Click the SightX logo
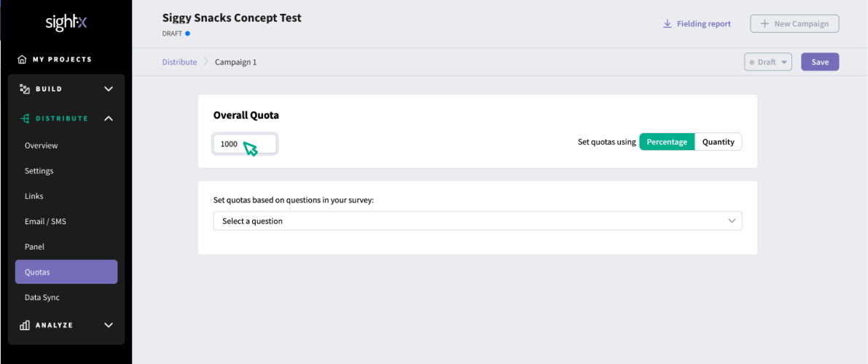This screenshot has height=364, width=868. (66, 23)
